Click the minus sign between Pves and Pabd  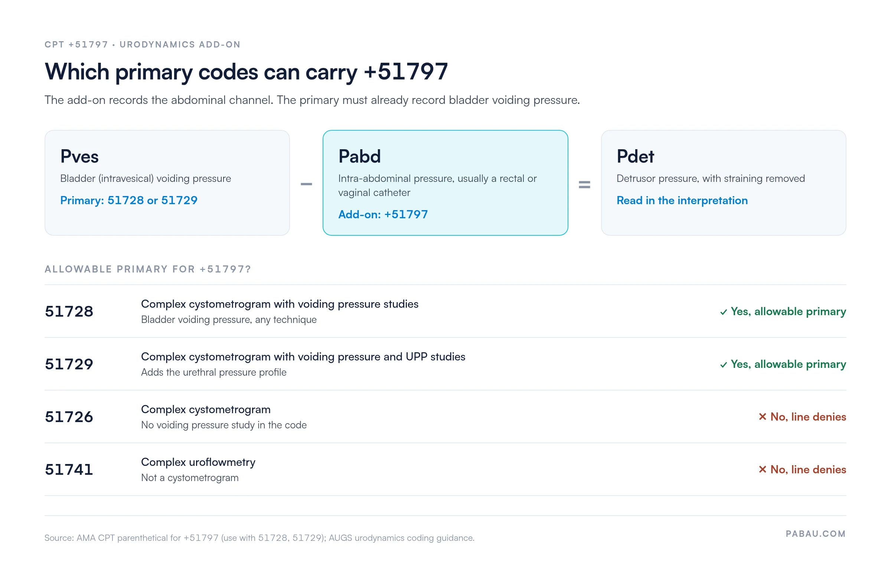click(306, 184)
